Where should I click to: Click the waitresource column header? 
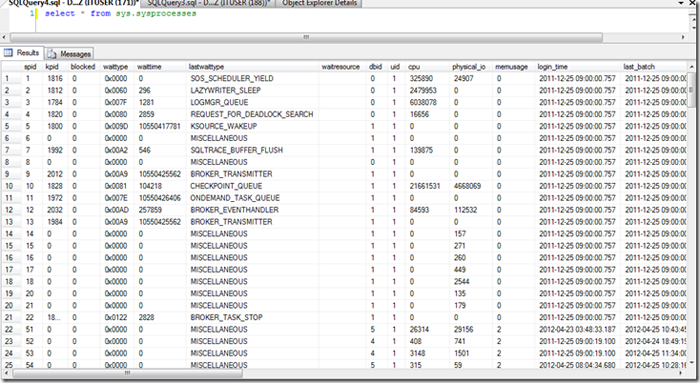pyautogui.click(x=342, y=67)
